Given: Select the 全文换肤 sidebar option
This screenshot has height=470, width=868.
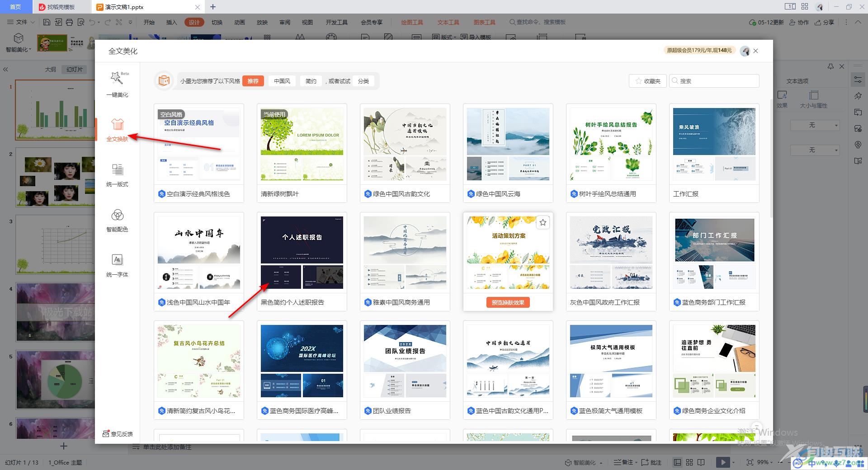Looking at the screenshot, I should (x=117, y=129).
